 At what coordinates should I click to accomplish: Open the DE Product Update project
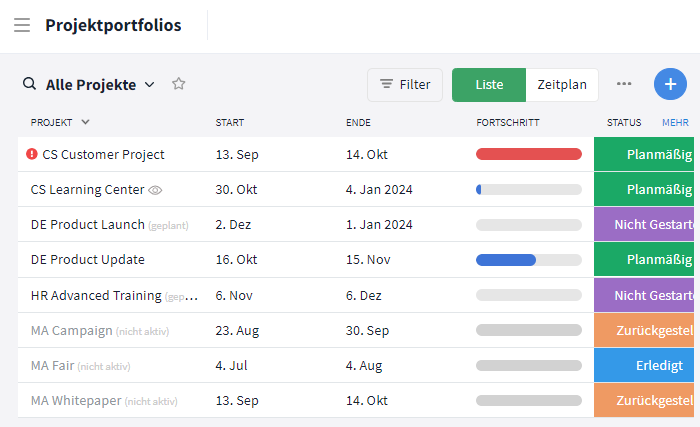[88, 259]
